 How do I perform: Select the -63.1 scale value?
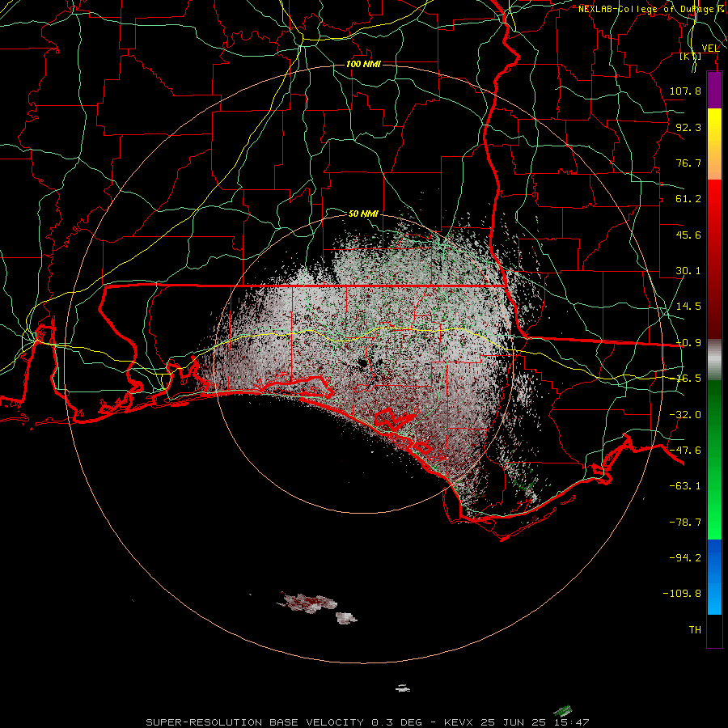pos(685,486)
